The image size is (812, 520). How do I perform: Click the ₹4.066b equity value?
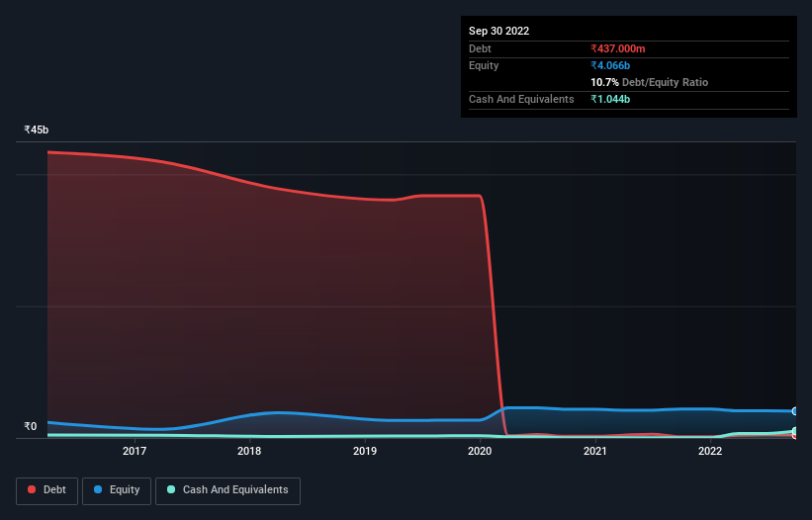tap(610, 65)
